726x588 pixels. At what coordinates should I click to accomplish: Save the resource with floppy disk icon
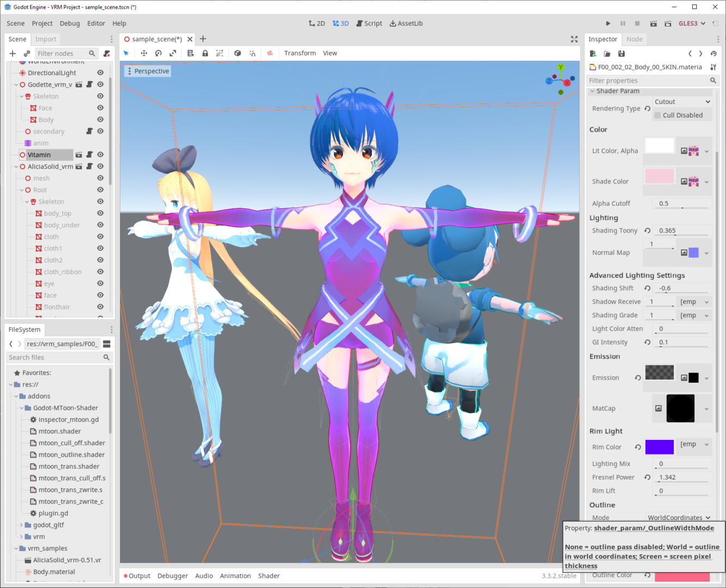tap(622, 54)
